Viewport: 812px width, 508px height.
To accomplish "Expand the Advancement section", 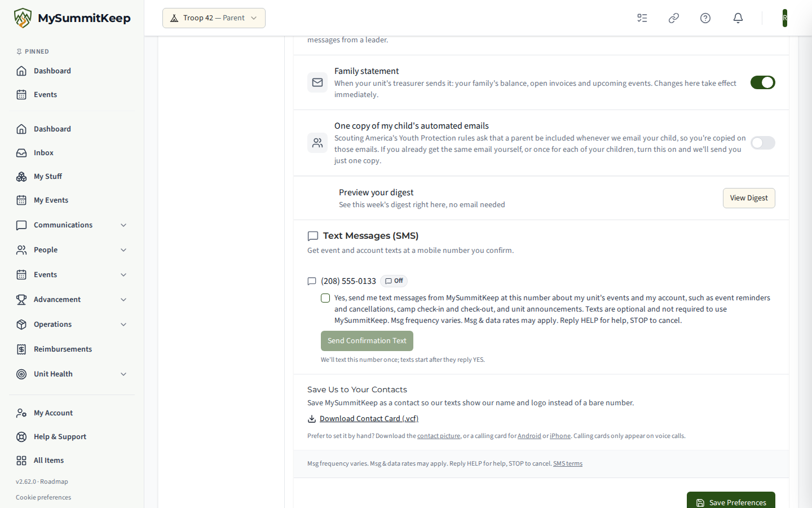I will pos(72,300).
